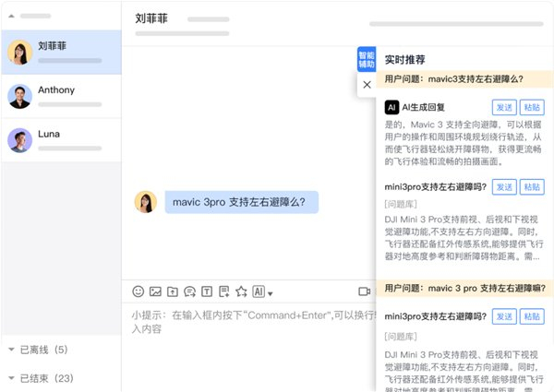The height and width of the screenshot is (392, 554).
Task: Collapse the top conversation group arrow
Action: tap(11, 16)
